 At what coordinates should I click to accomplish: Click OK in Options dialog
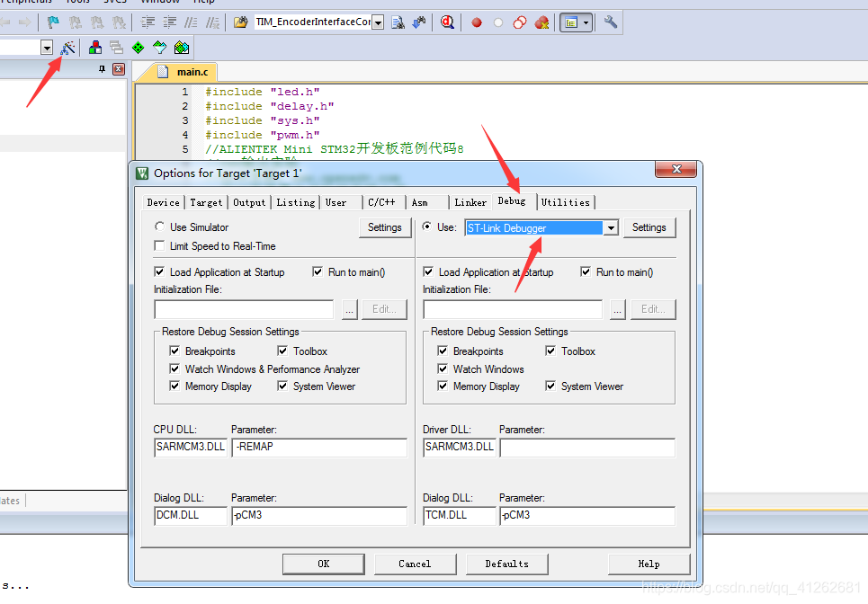coord(324,564)
